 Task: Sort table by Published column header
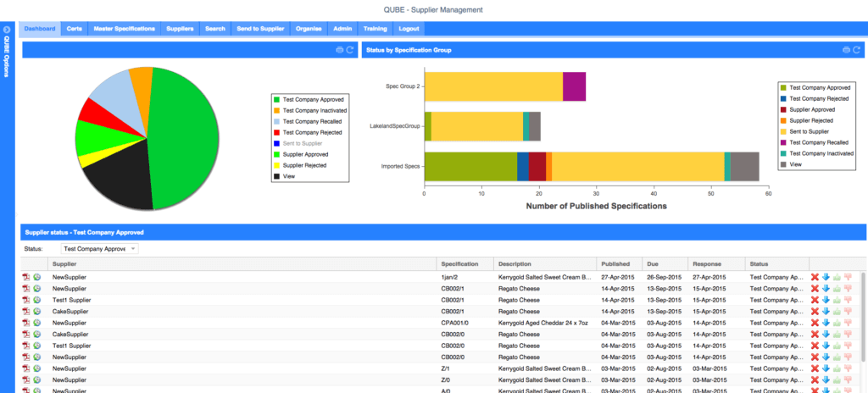pyautogui.click(x=618, y=264)
